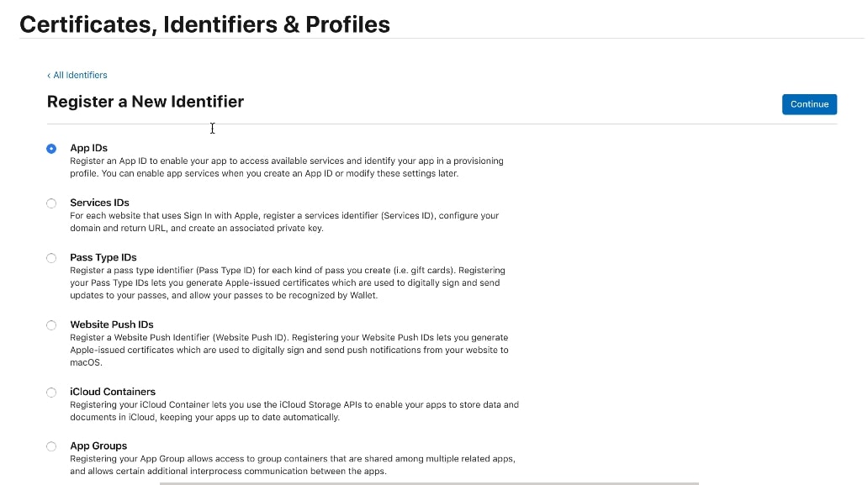Click the App IDs bold label

88,148
